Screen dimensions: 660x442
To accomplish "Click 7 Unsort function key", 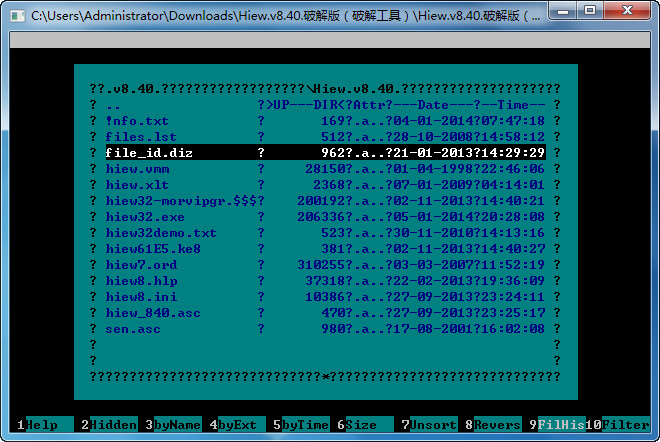I will pos(429,425).
